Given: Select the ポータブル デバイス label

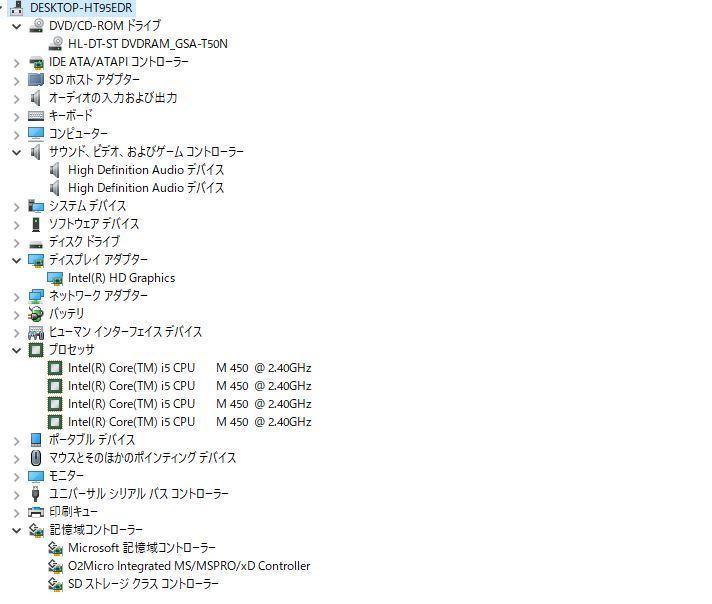Looking at the screenshot, I should (92, 440).
